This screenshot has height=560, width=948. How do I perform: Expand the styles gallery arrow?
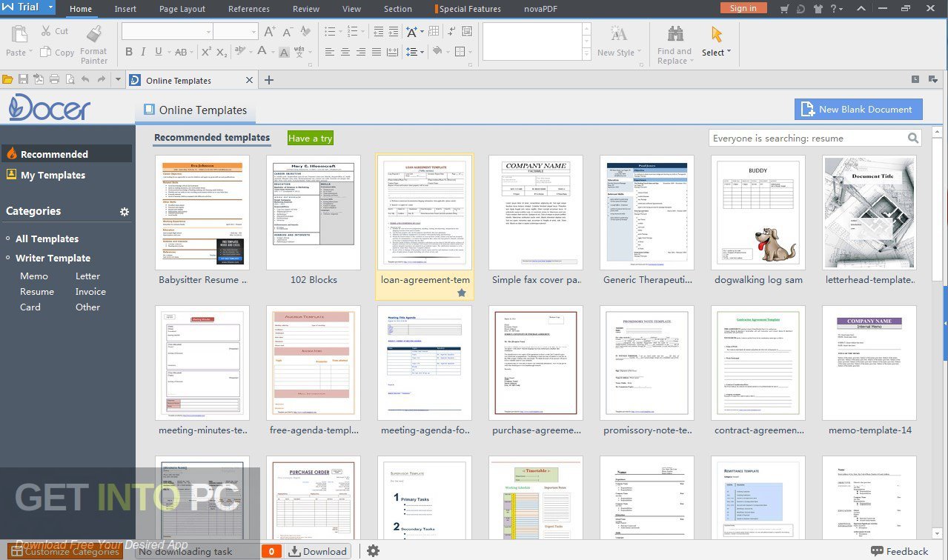click(x=586, y=54)
